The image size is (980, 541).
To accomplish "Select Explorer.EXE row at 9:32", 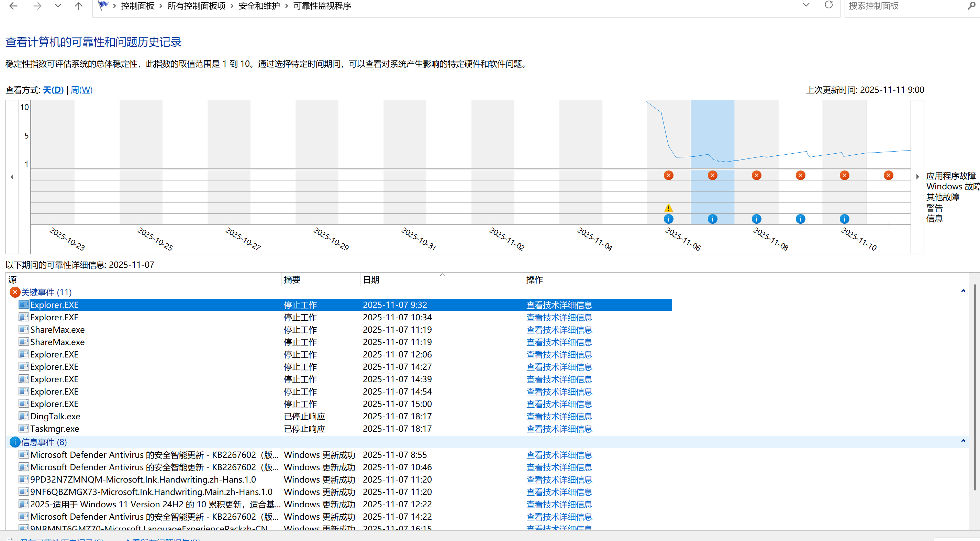I will pyautogui.click(x=345, y=305).
